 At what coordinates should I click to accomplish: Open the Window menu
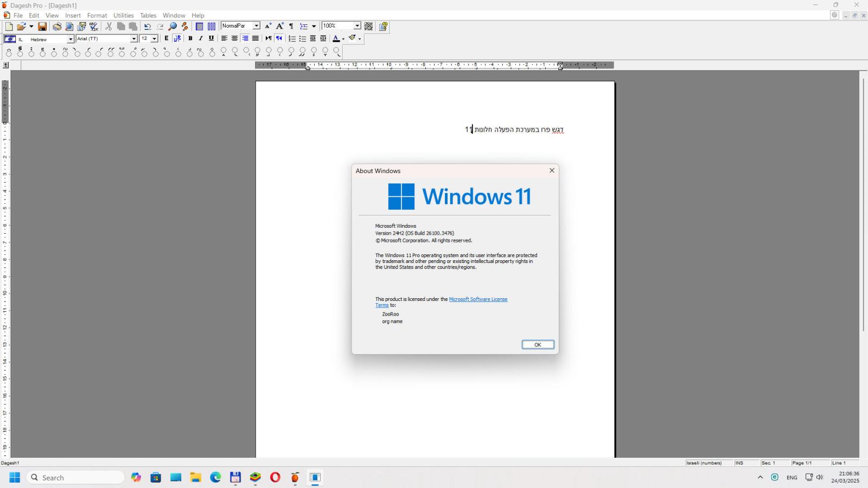coord(174,15)
